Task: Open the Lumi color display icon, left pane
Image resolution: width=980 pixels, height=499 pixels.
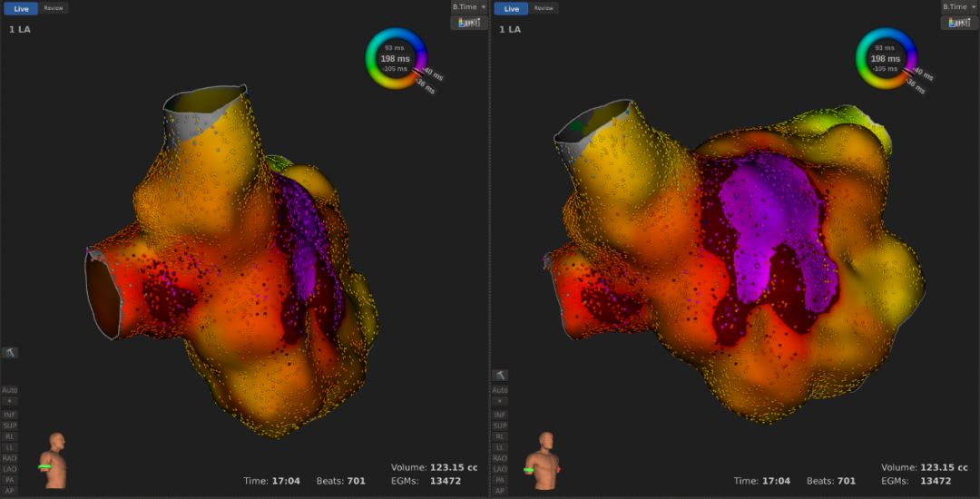Action: (x=469, y=23)
